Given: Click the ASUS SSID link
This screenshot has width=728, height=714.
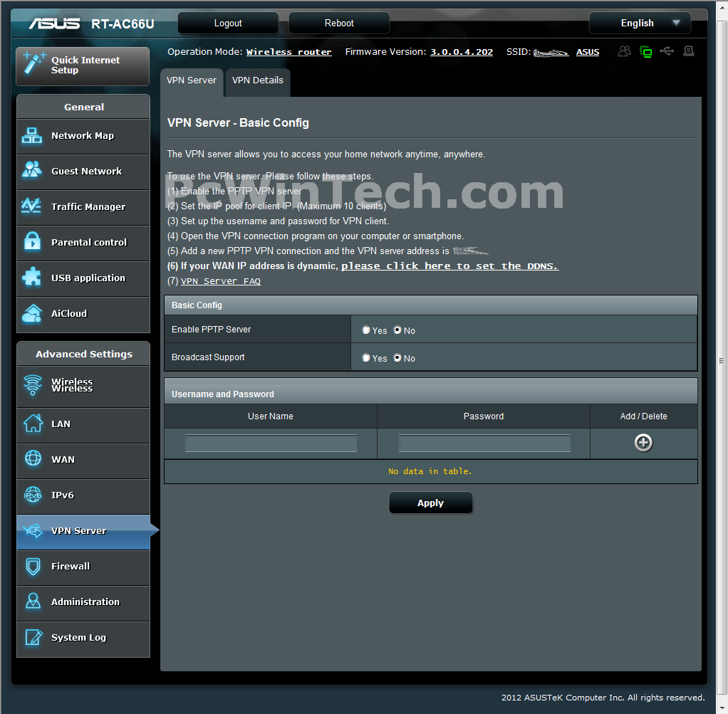Looking at the screenshot, I should pyautogui.click(x=588, y=52).
